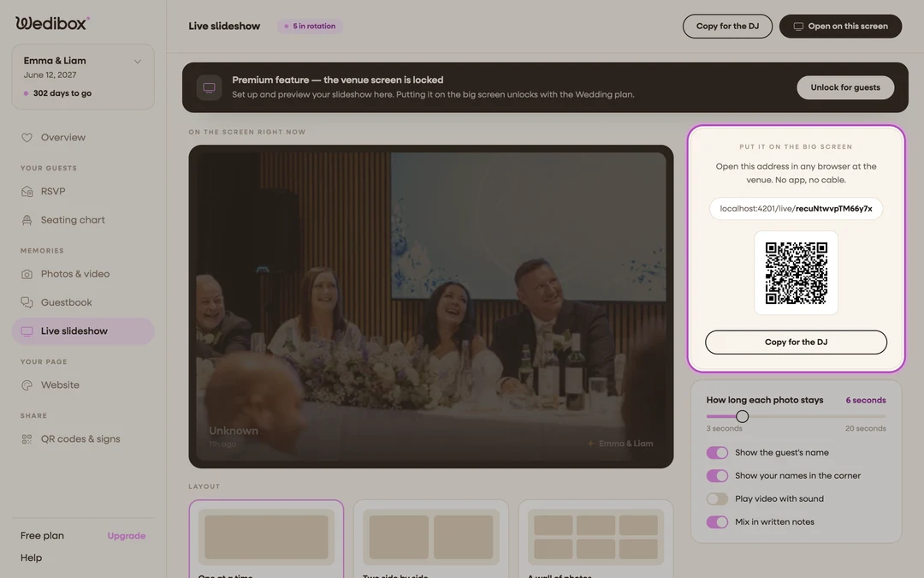Image resolution: width=924 pixels, height=578 pixels.
Task: Toggle Show your names in the corner
Action: point(717,476)
